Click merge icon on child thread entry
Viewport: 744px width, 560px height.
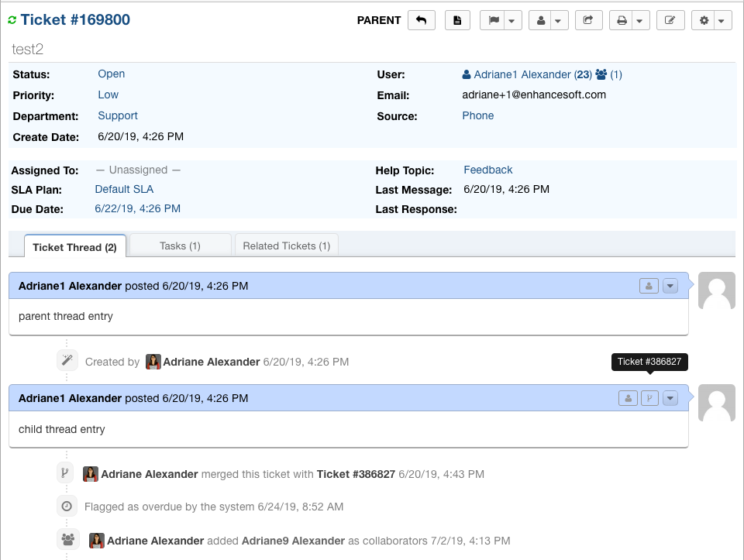pyautogui.click(x=649, y=398)
